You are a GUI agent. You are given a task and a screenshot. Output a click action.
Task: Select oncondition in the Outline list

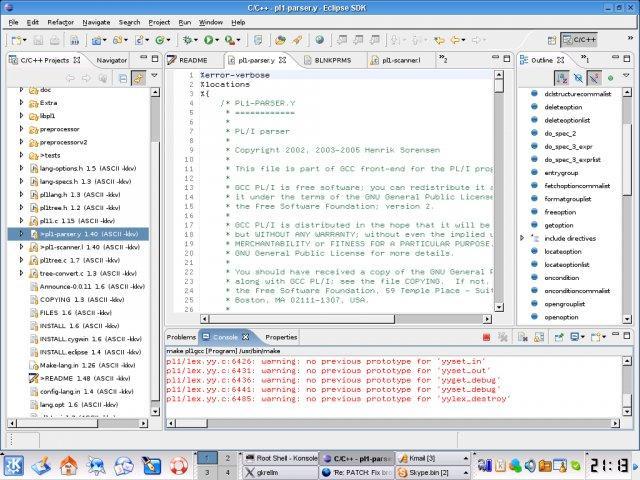pyautogui.click(x=561, y=278)
